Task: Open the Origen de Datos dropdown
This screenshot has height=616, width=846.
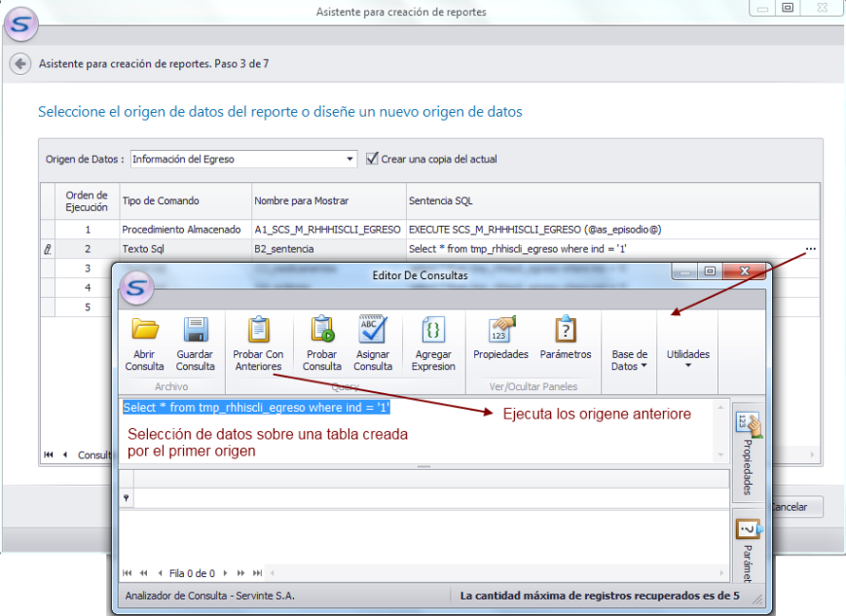Action: [350, 159]
